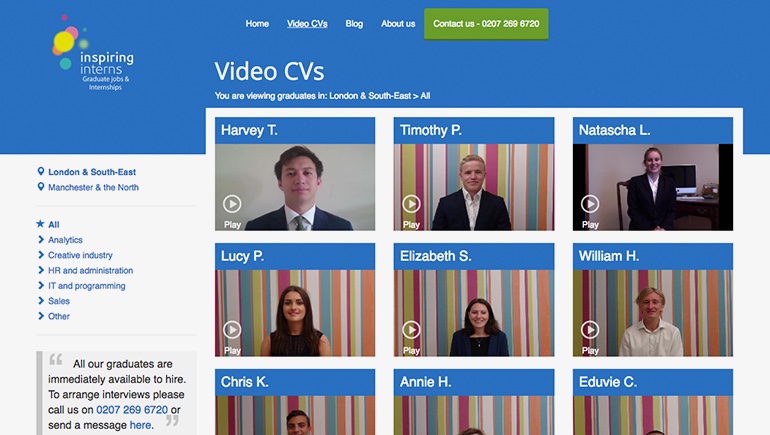Open Lucy P. video thumbnail
This screenshot has height=435, width=770.
coord(295,313)
